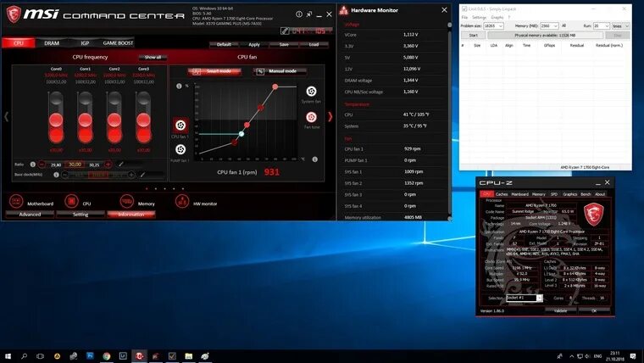Click the Core2 frequency slider knob
This screenshot has width=644, height=363.
[114, 120]
